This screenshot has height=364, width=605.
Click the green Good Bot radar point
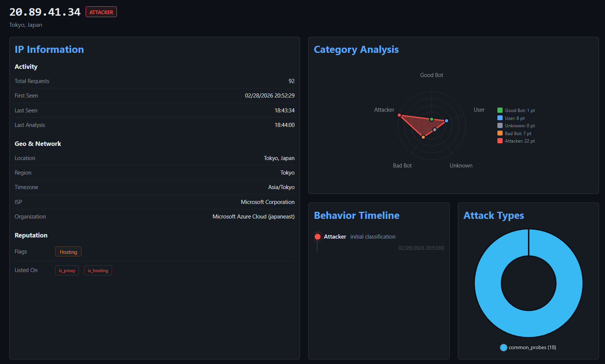point(431,119)
